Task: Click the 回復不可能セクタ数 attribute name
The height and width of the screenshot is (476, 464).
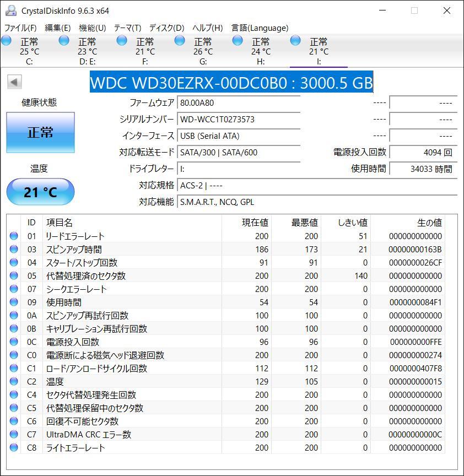Action: [x=82, y=421]
